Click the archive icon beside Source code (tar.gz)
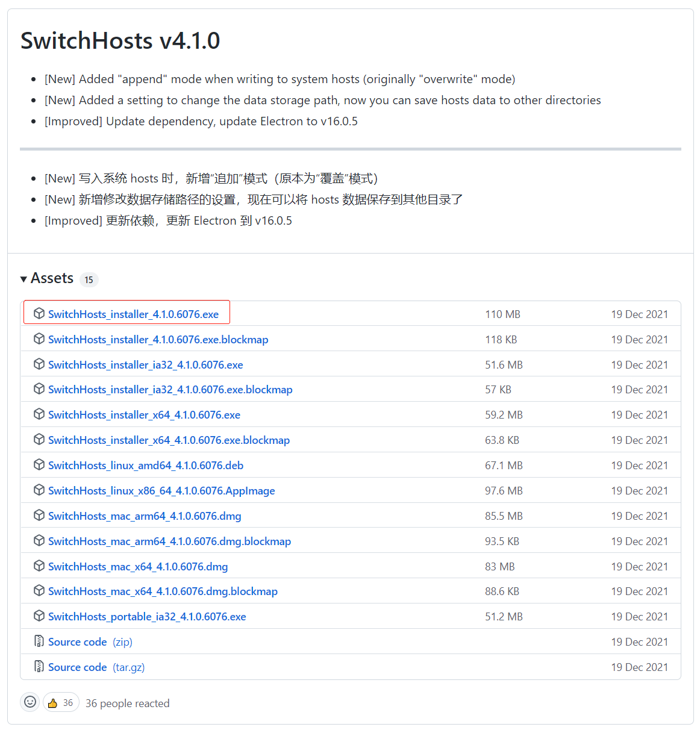This screenshot has height=733, width=700. (x=38, y=666)
